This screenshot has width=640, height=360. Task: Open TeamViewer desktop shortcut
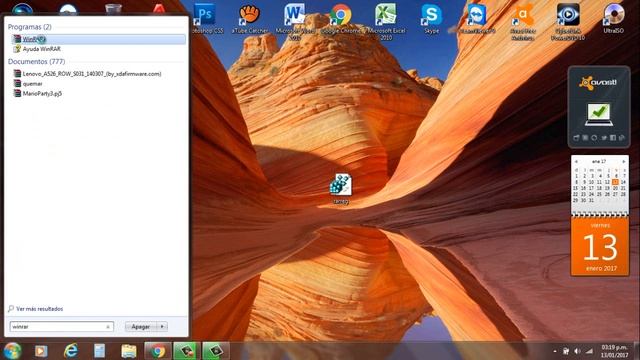[477, 18]
